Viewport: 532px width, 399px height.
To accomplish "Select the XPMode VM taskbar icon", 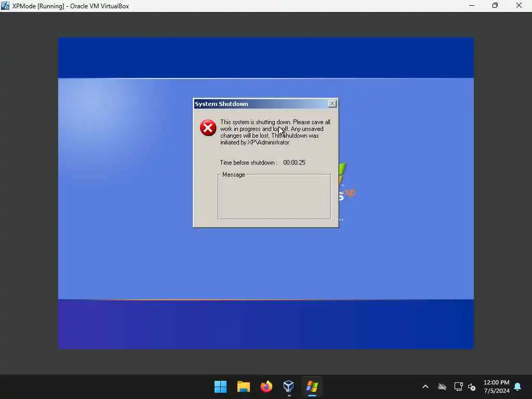I will [312, 387].
